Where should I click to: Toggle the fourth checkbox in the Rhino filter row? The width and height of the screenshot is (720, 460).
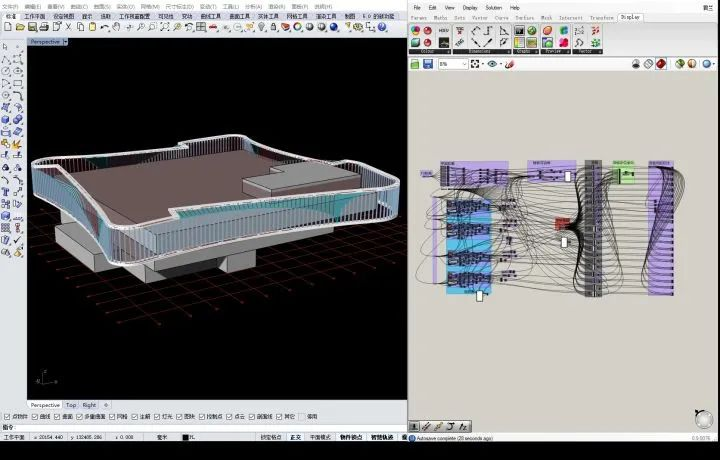tap(79, 417)
